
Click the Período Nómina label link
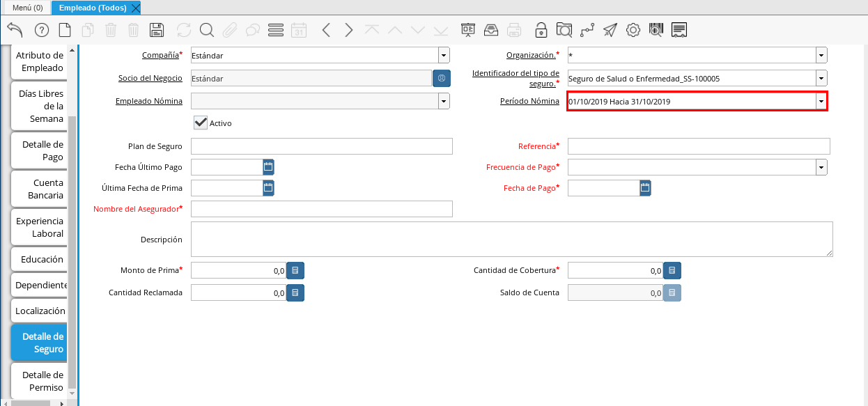tap(529, 101)
